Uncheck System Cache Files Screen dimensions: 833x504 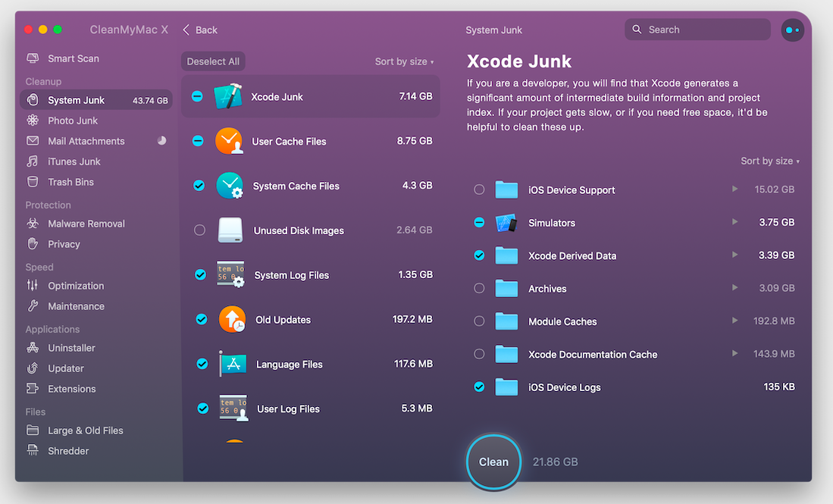[199, 186]
